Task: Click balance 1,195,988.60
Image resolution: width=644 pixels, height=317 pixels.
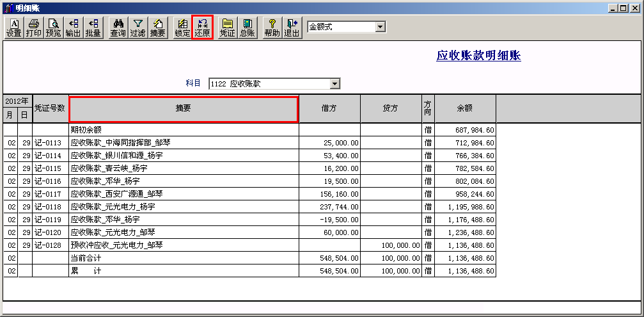Action: (471, 207)
